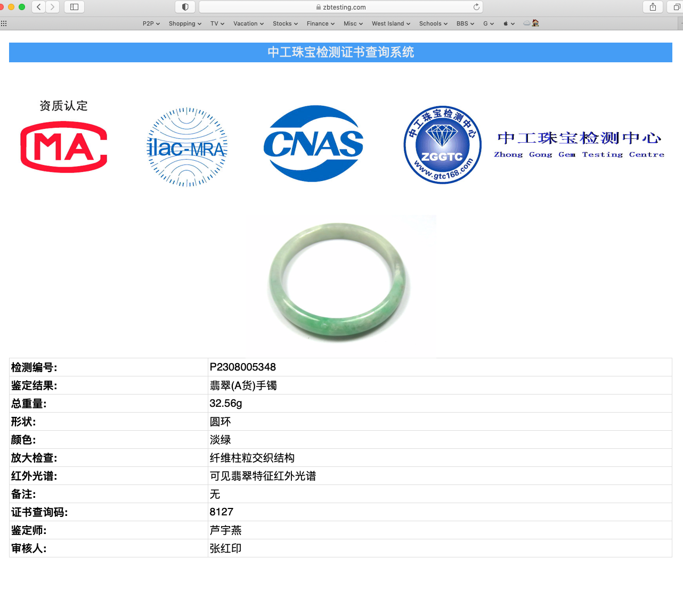The height and width of the screenshot is (616, 683).
Task: Open the Finance bookmarks folder
Action: (x=320, y=23)
